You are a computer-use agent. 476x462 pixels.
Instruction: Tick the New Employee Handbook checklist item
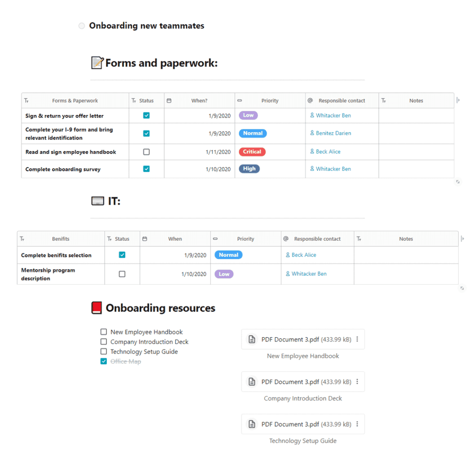click(104, 332)
